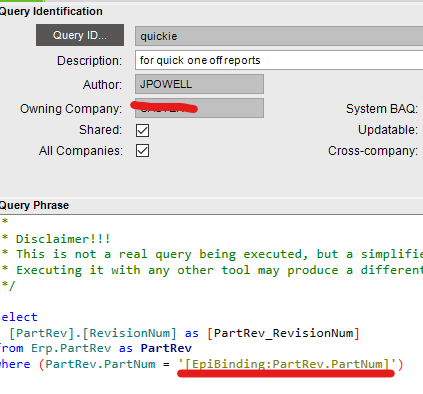Click the System BAQ label

click(382, 109)
